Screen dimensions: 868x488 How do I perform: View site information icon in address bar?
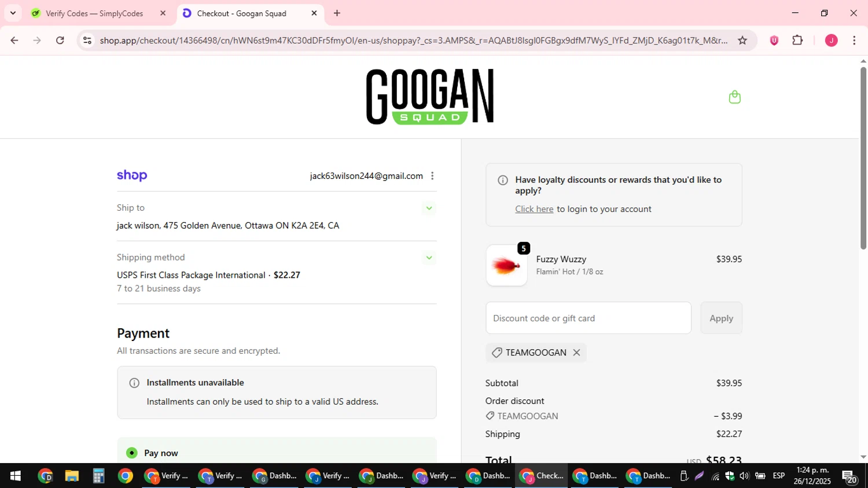[87, 41]
